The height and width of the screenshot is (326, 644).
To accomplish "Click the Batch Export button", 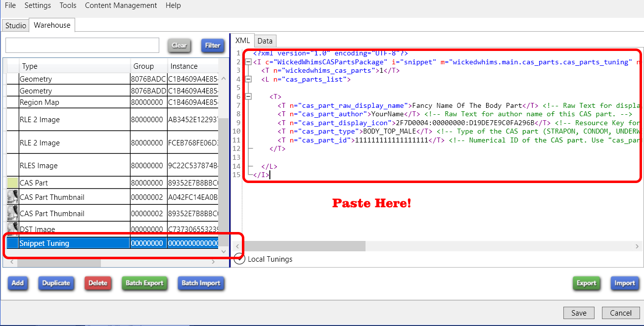I will 144,283.
